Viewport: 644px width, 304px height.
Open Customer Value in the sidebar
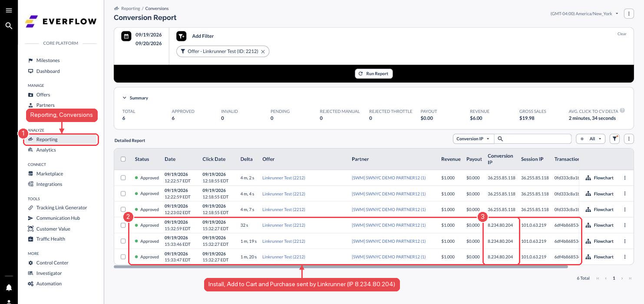point(53,229)
